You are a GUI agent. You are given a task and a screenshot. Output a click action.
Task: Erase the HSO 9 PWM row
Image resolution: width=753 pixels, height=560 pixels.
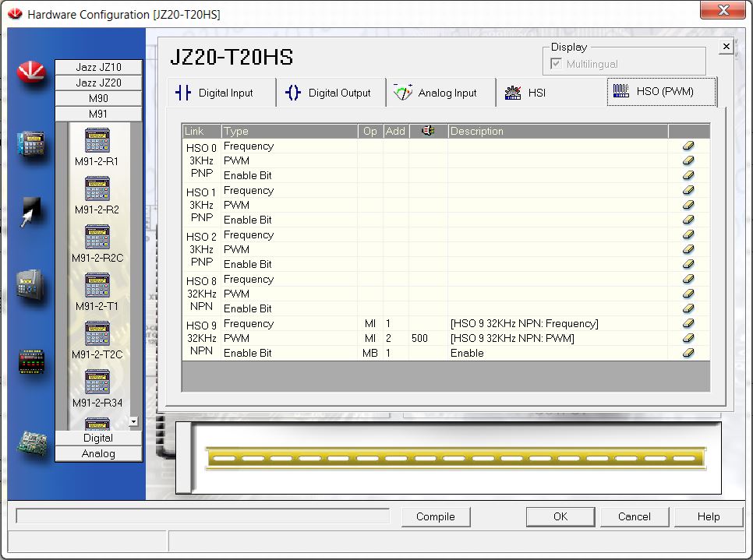(688, 338)
